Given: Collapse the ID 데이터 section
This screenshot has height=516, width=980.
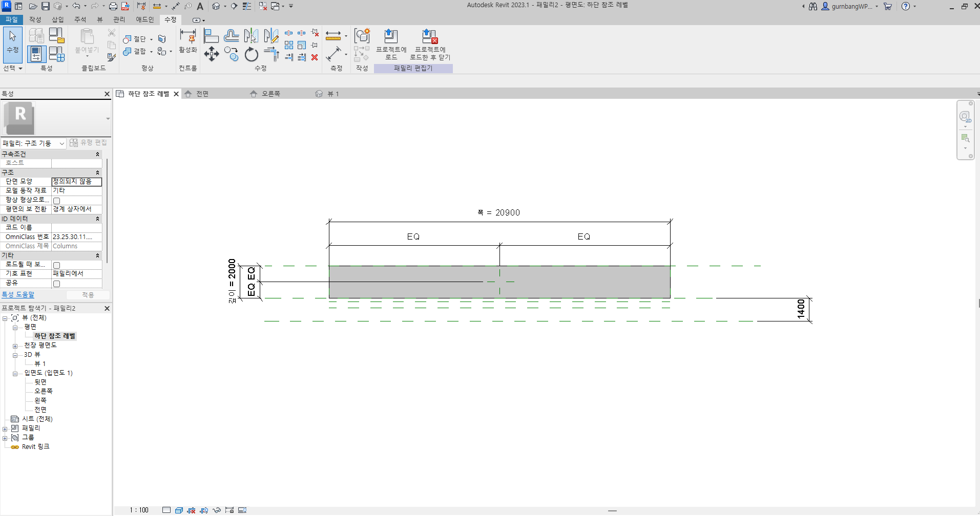Looking at the screenshot, I should pos(97,219).
